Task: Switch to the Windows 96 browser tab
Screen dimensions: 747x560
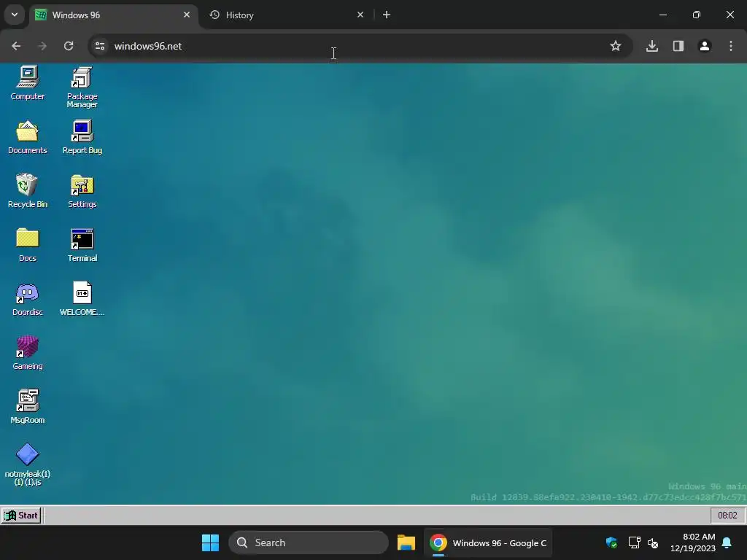Action: [x=115, y=15]
